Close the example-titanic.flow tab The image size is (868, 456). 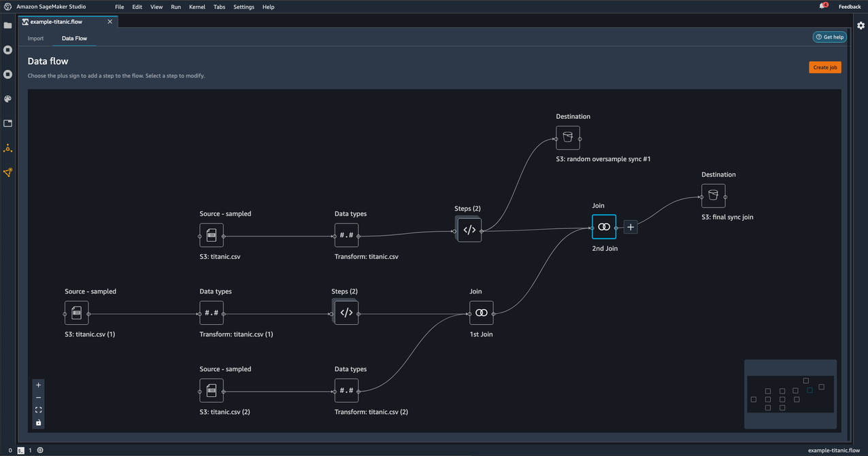[x=110, y=22]
